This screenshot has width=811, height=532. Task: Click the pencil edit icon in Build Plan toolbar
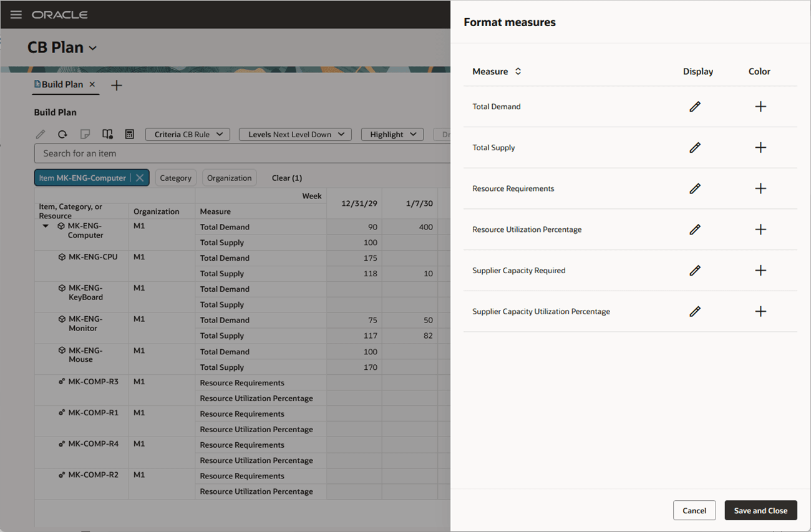point(41,134)
